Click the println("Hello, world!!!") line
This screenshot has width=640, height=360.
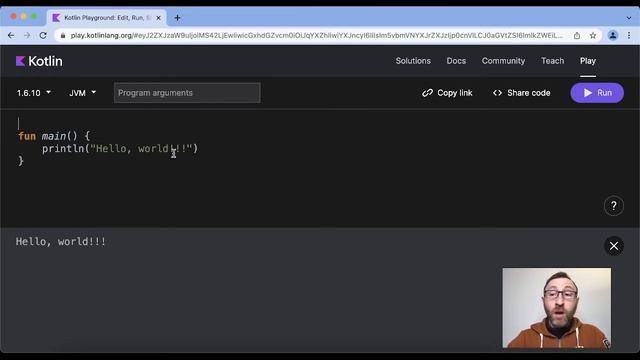[120, 149]
